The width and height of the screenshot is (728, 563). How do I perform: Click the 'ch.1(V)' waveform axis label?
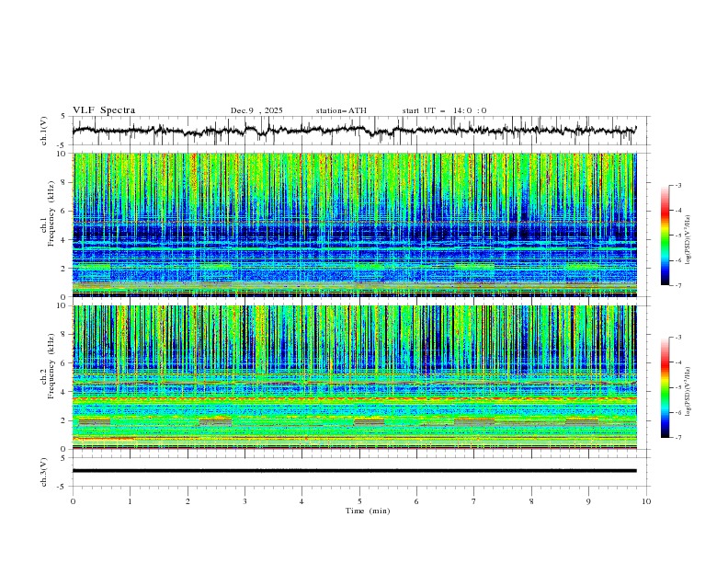pos(44,131)
